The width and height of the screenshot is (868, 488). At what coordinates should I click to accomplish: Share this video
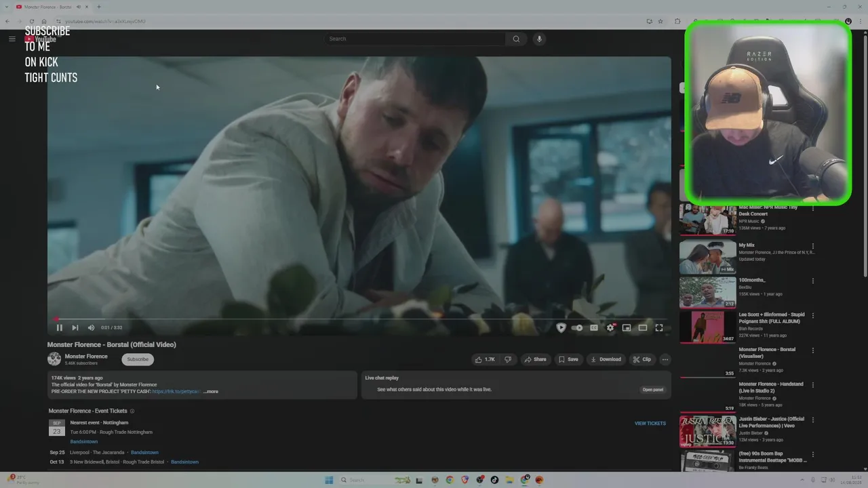[x=535, y=359]
